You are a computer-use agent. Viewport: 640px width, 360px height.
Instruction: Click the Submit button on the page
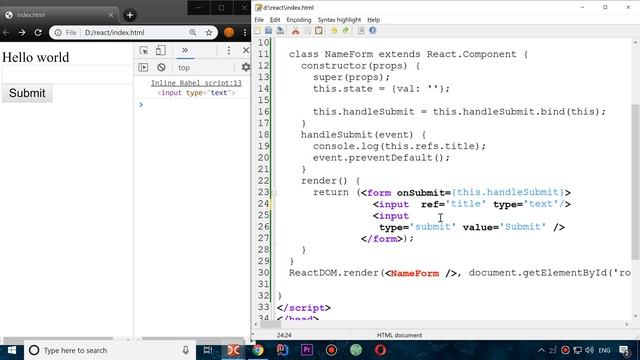[x=27, y=93]
